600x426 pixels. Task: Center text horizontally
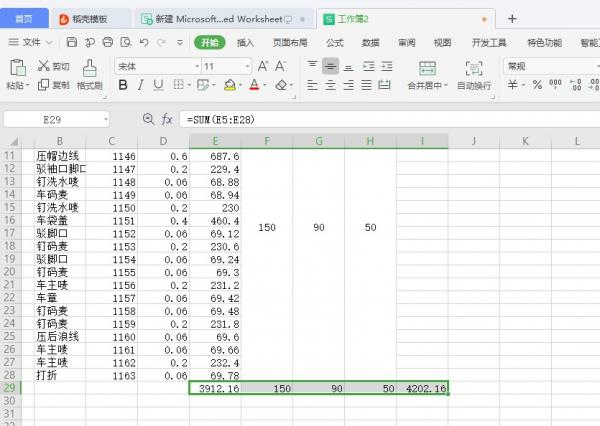330,85
